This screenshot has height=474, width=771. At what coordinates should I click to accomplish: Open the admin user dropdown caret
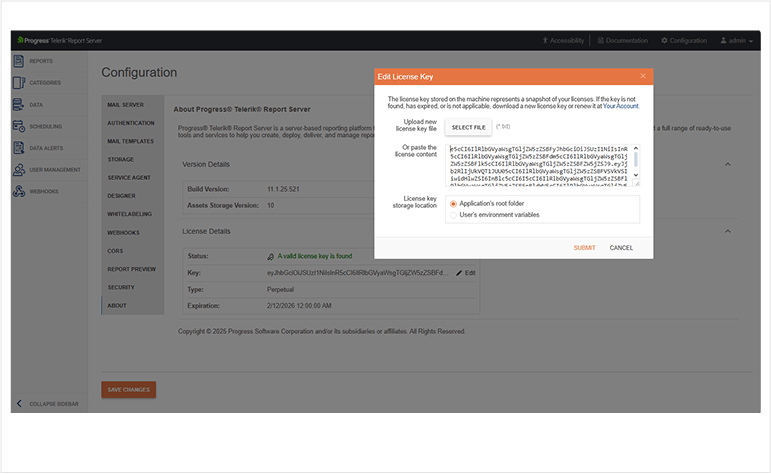coord(751,41)
